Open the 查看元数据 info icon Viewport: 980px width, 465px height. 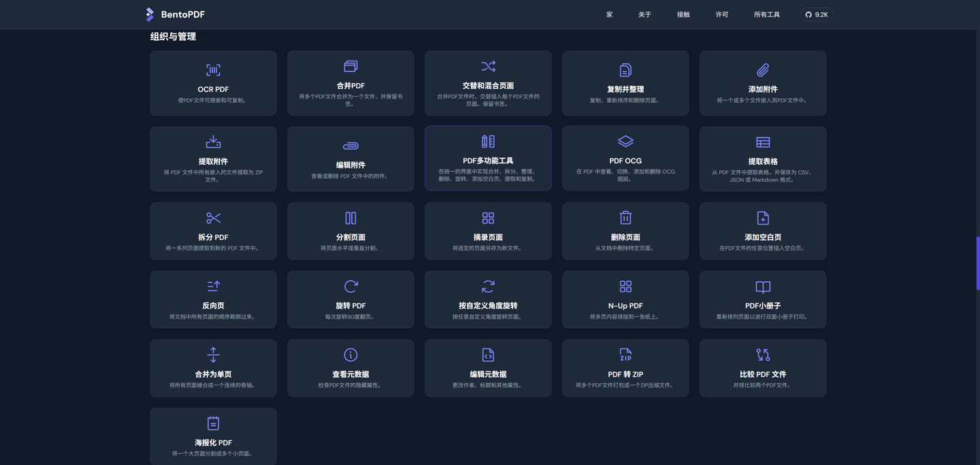click(x=350, y=354)
